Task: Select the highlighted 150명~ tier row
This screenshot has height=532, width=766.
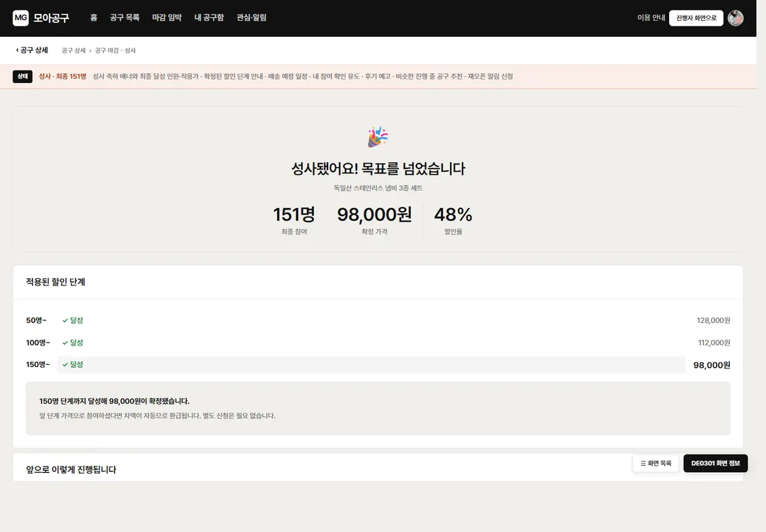Action: (x=378, y=365)
